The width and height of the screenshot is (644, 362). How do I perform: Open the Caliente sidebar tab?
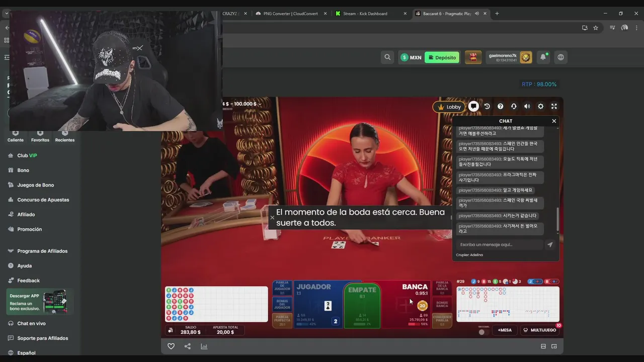coord(16,137)
